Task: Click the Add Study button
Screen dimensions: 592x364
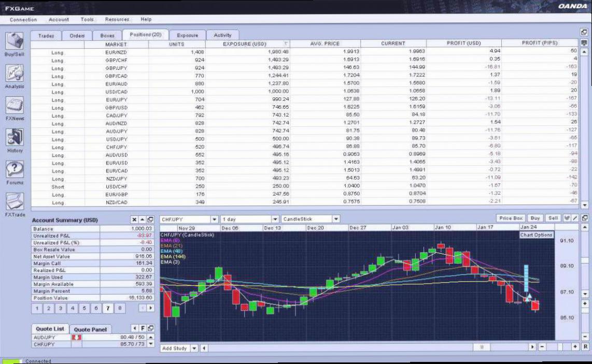Action: click(174, 348)
